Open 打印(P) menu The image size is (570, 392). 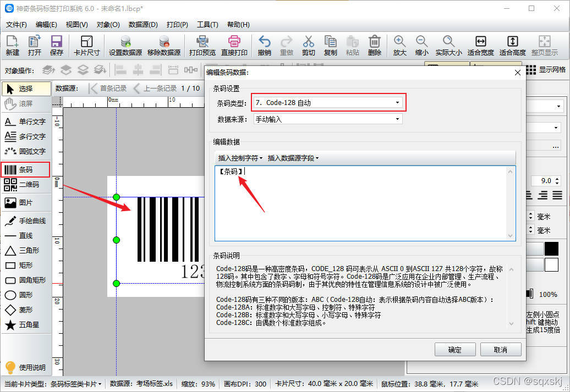(177, 24)
